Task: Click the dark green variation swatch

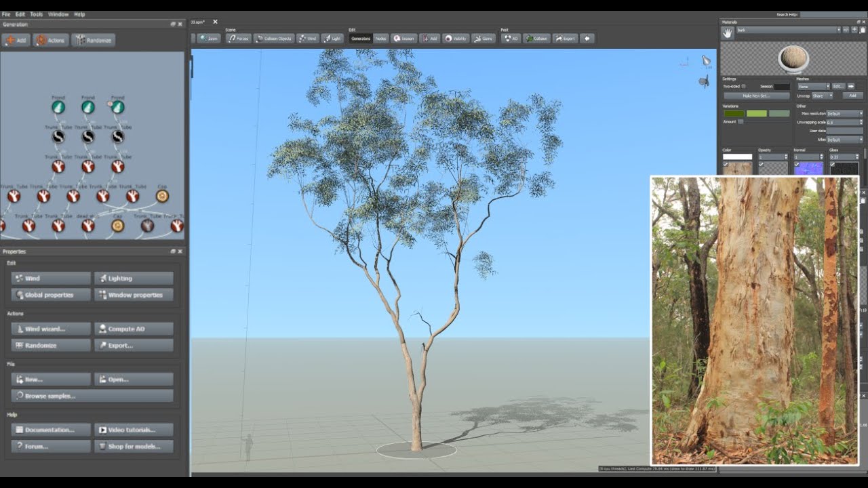Action: coord(734,113)
